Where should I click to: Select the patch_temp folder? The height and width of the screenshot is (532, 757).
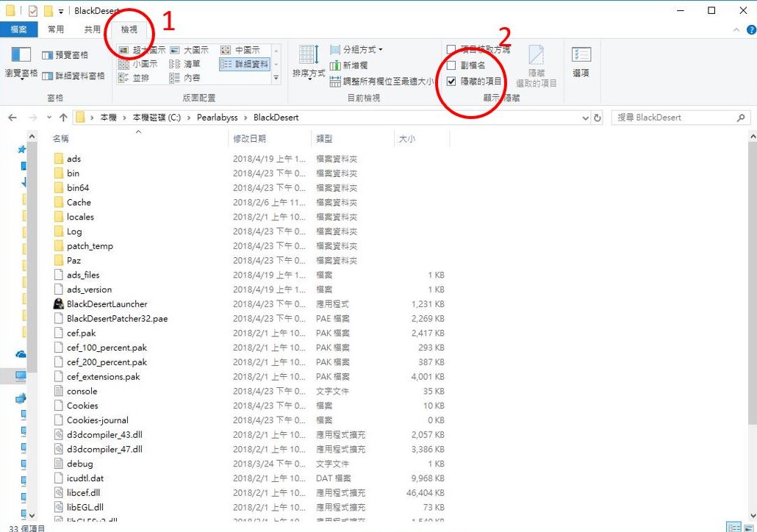coord(90,245)
